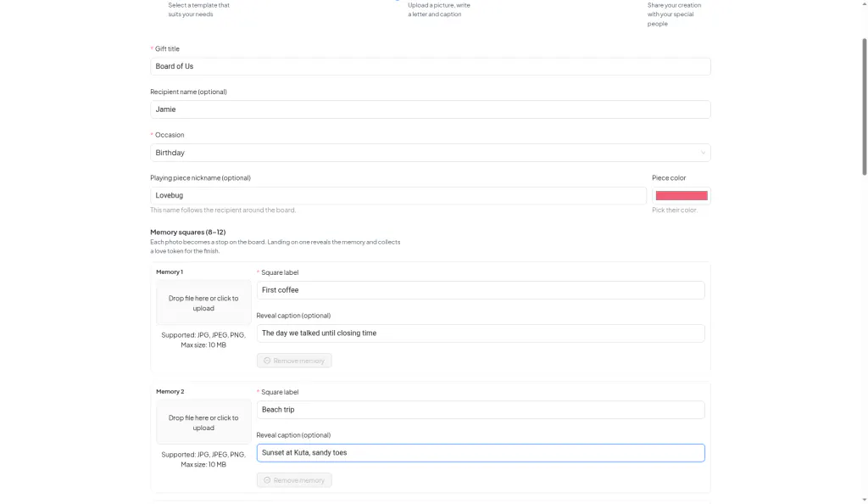Click the 'Memory squares (8–12)' heading
The height and width of the screenshot is (504, 868).
[x=187, y=232]
